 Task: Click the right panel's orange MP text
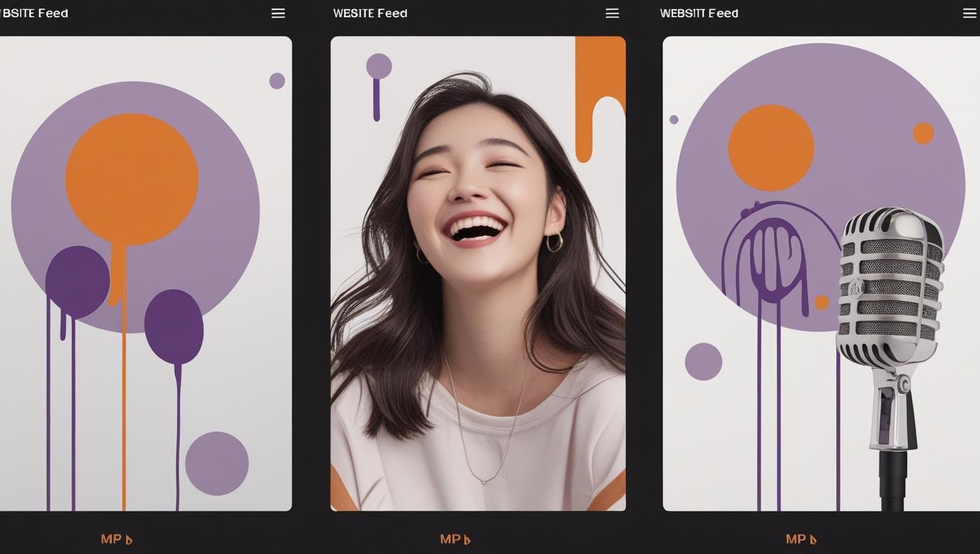796,539
